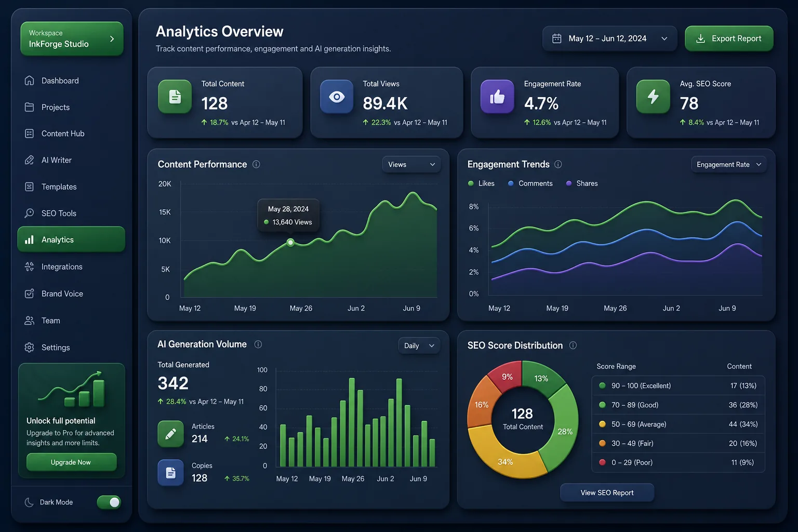
Task: Open the May 12 – Jun 12, 2024 date dropdown
Action: [x=609, y=38]
